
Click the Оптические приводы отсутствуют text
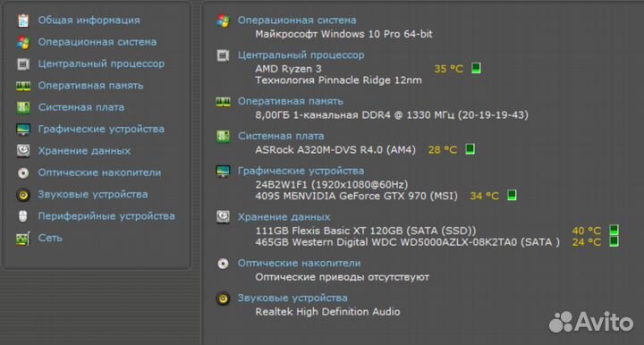click(x=342, y=277)
